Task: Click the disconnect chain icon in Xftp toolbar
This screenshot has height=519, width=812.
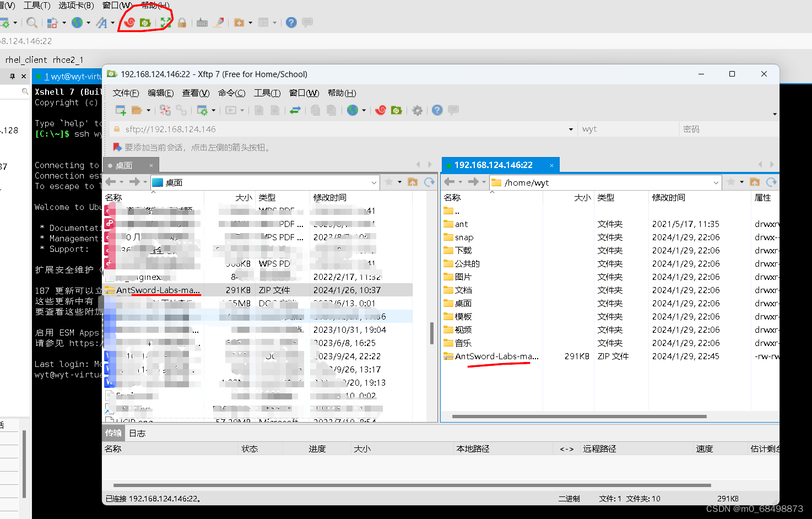Action: coord(181,110)
